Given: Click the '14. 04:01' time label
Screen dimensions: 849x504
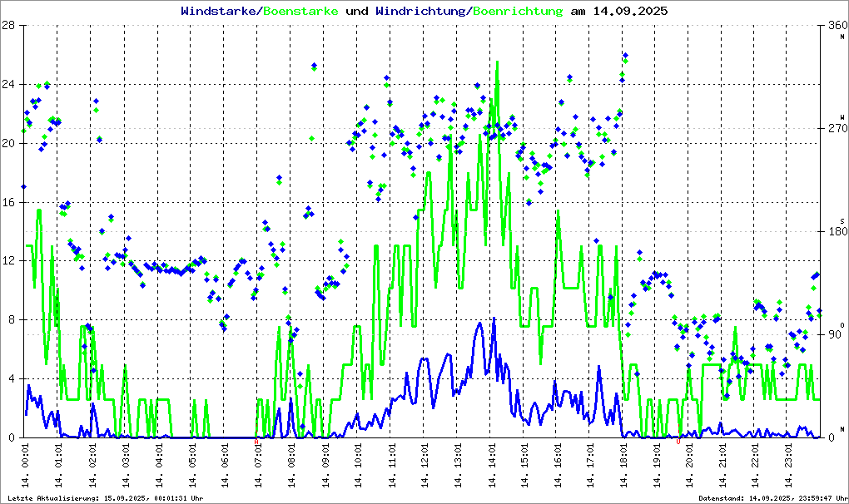Looking at the screenshot, I should [159, 466].
